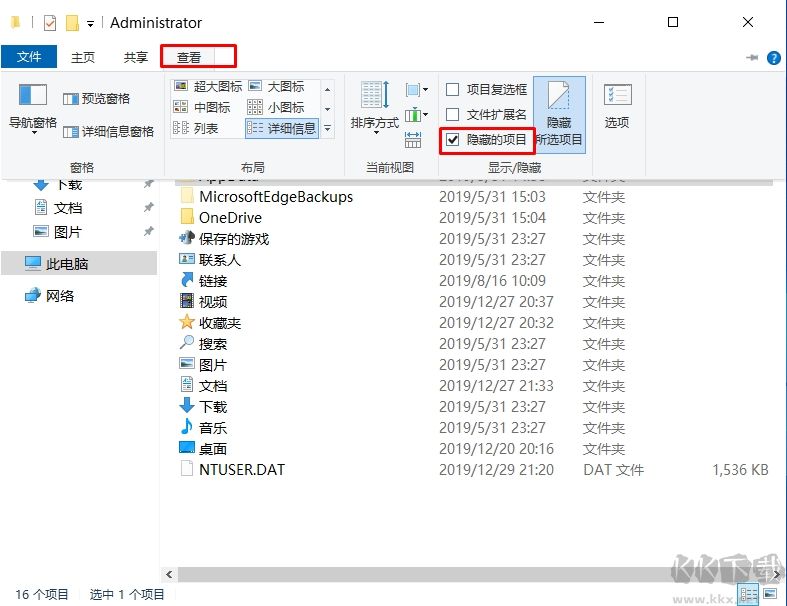Click the DAT 文件 type cell
The width and height of the screenshot is (787, 606).
pyautogui.click(x=613, y=470)
